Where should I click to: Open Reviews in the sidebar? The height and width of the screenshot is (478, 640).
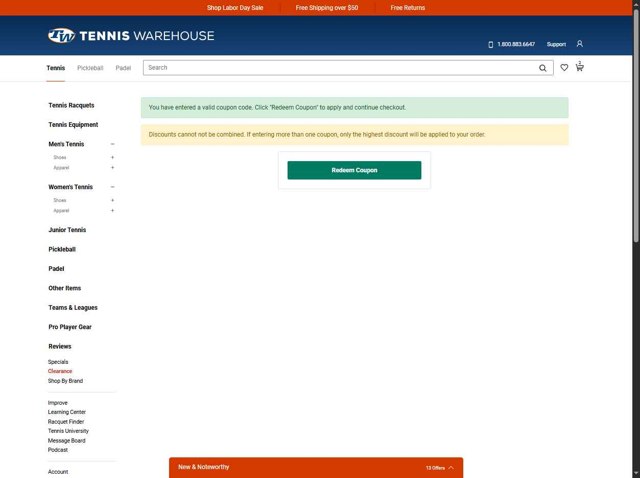tap(60, 347)
